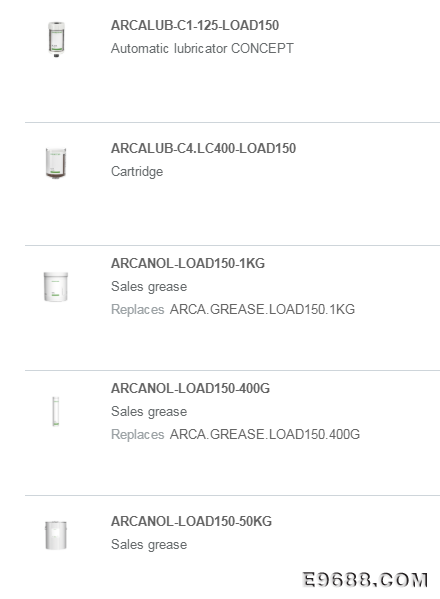The width and height of the screenshot is (440, 599).
Task: Click the 'Automatic lubricator CONCEPT' description
Action: coord(202,49)
